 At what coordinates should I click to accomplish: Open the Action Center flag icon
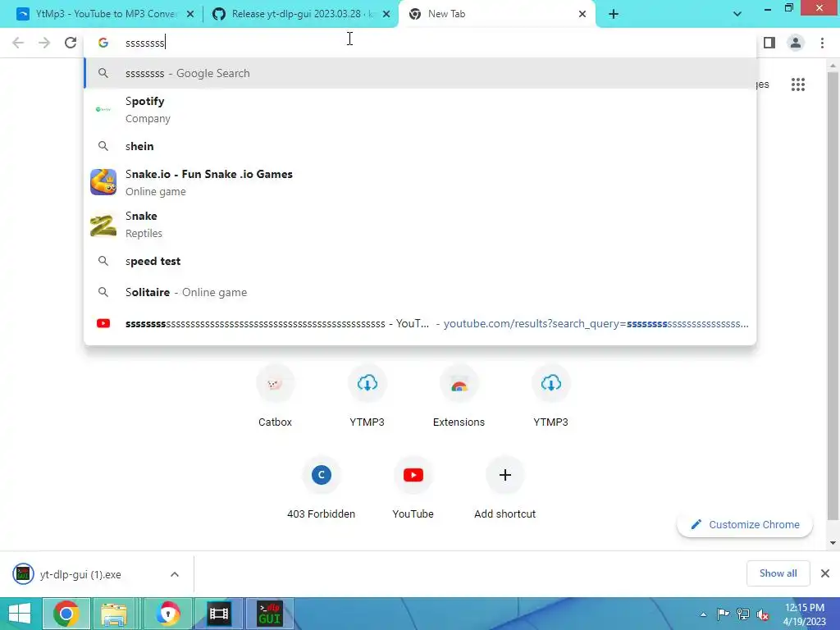(723, 614)
